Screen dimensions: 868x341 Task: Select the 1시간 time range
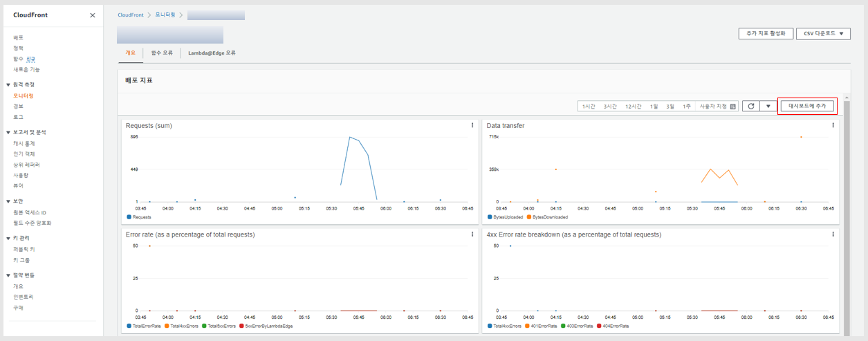(589, 107)
